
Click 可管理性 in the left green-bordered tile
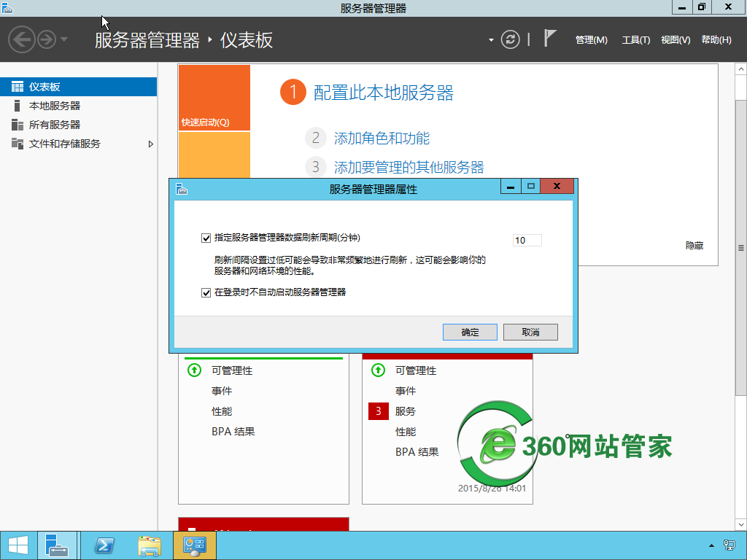click(x=232, y=370)
